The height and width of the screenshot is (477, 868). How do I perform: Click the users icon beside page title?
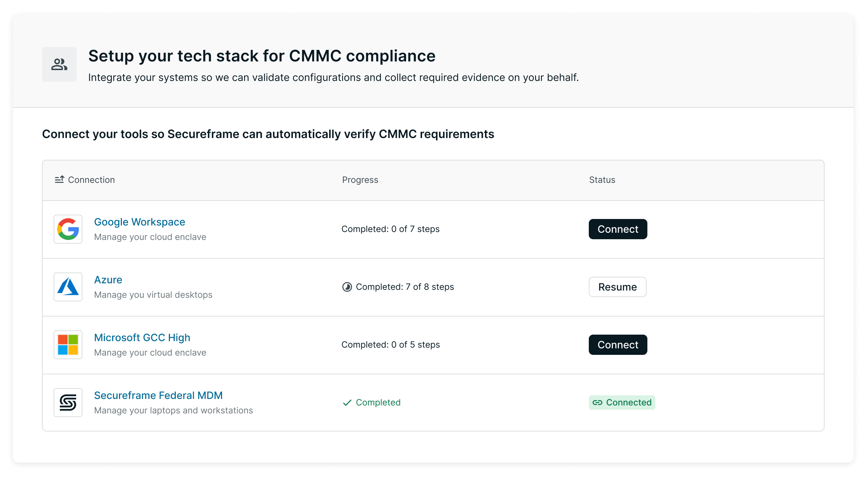pyautogui.click(x=59, y=64)
